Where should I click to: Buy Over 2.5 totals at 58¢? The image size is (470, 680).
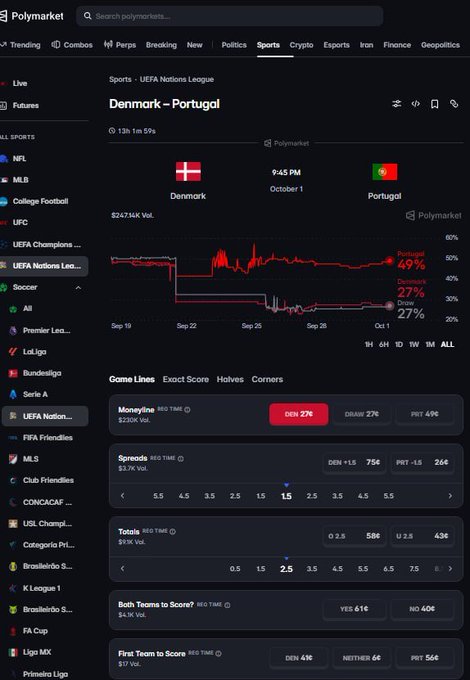[x=354, y=536]
